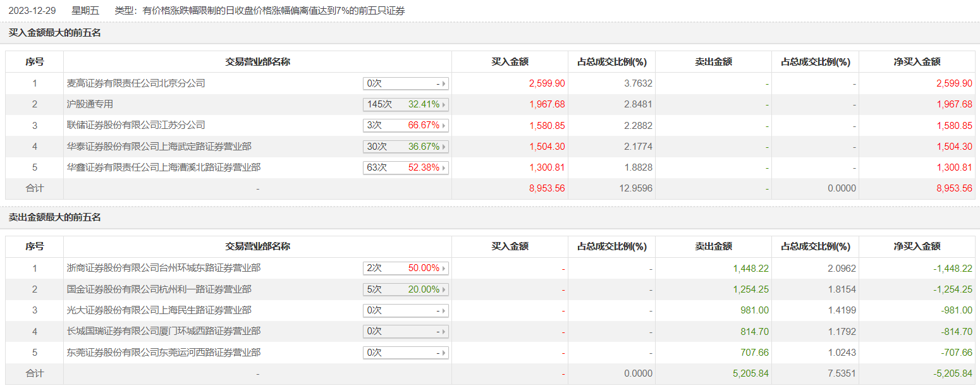Open 光大证券上海民生路证券营业部
The width and height of the screenshot is (980, 388).
click(x=159, y=310)
